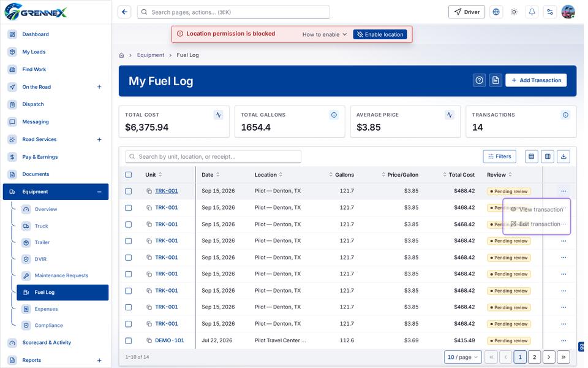Choose Edit transaction from the row menu

(537, 224)
